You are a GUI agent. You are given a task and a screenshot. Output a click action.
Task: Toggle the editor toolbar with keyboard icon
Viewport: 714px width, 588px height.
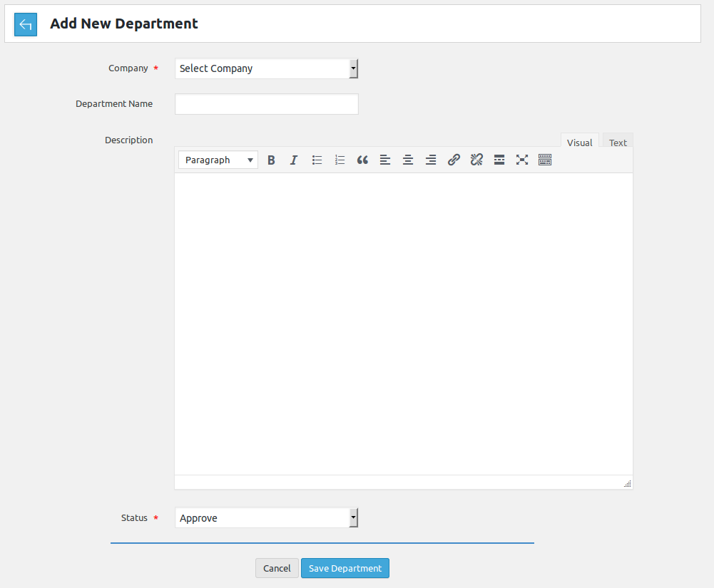coord(545,160)
